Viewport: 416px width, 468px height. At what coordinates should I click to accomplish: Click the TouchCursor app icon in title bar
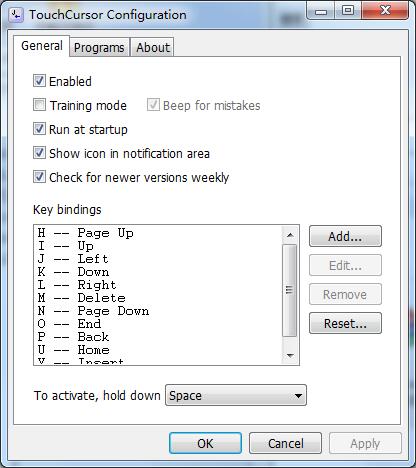point(16,15)
